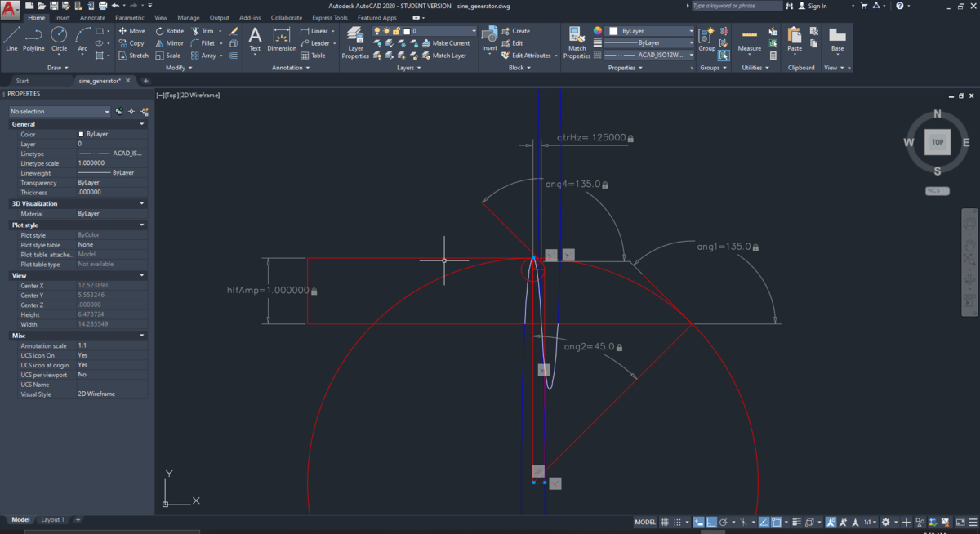This screenshot has height=534, width=980.
Task: Click Sign In link
Action: (812, 6)
